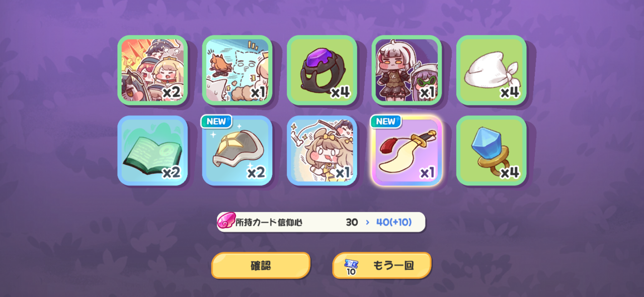644x297 pixels.
Task: Tap the NEW badge on the helmet item
Action: 216,122
